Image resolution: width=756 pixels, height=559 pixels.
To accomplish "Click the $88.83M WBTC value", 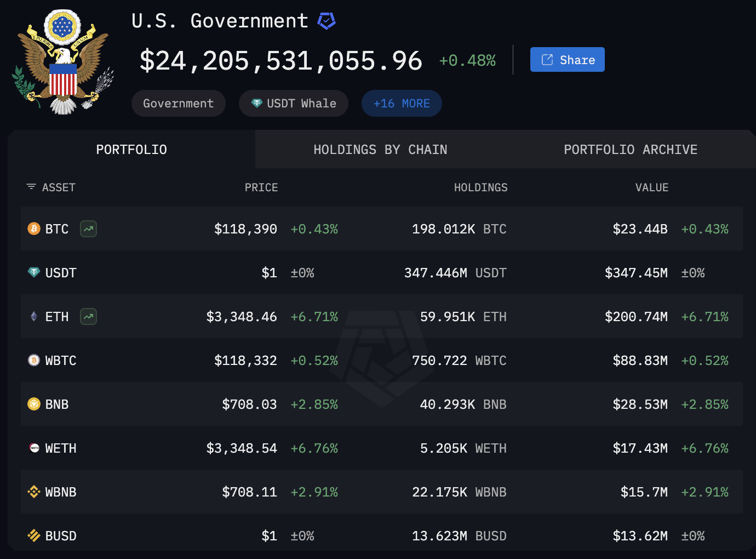I will (x=640, y=361).
